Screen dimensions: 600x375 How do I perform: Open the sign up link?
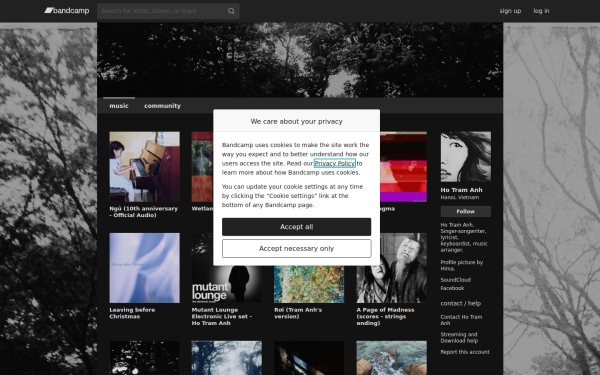coord(510,11)
